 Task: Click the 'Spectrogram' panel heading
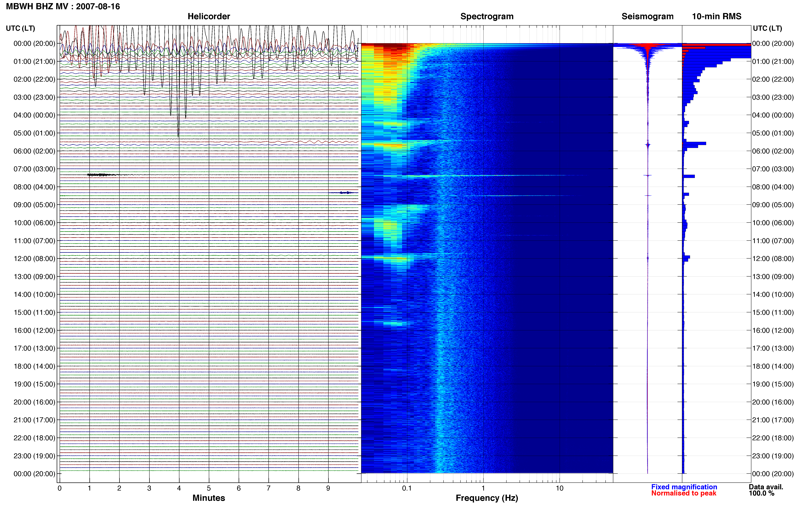pyautogui.click(x=487, y=16)
